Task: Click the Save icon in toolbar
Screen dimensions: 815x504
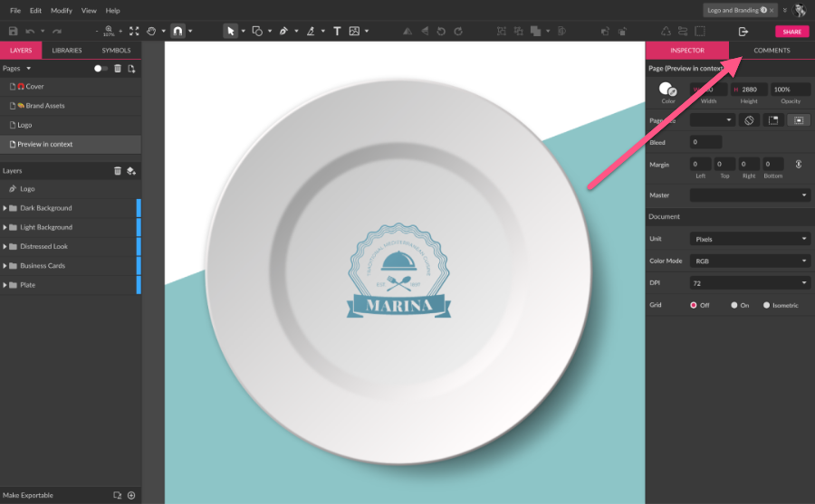Action: [x=13, y=31]
